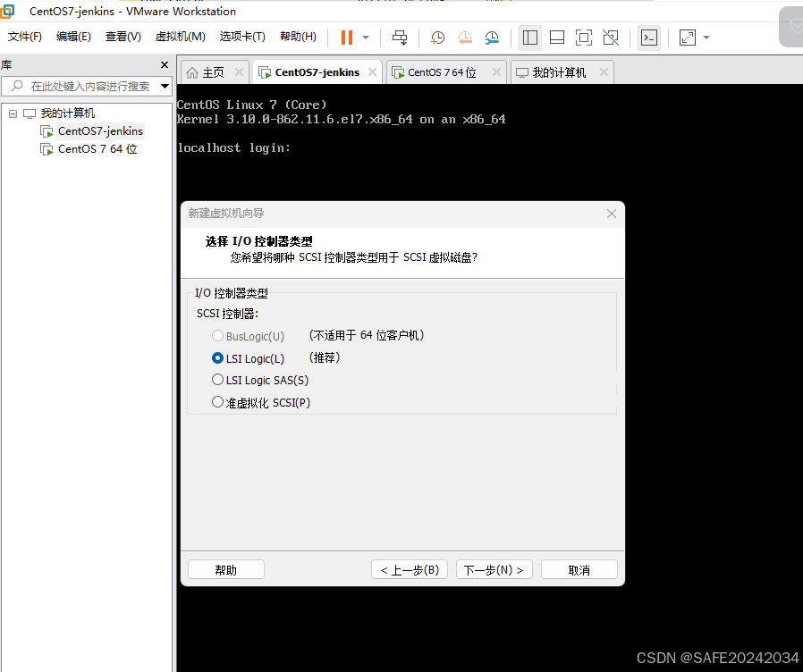Close the library panel

(165, 65)
